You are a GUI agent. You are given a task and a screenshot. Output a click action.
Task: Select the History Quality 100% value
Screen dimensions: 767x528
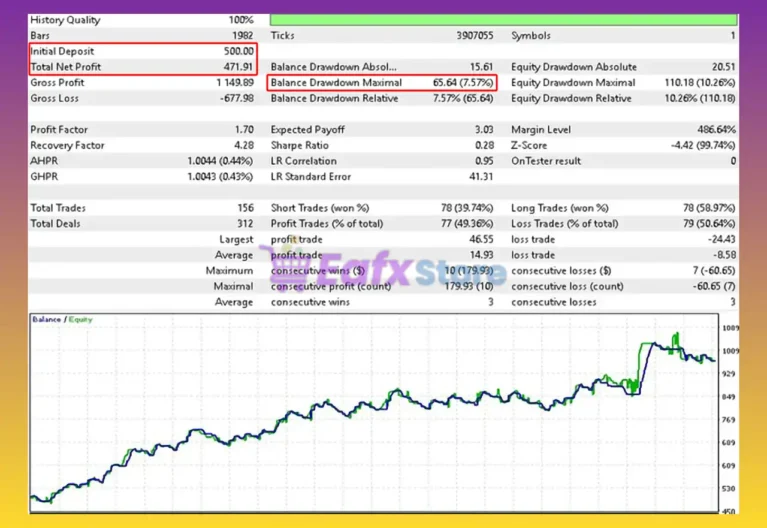241,20
